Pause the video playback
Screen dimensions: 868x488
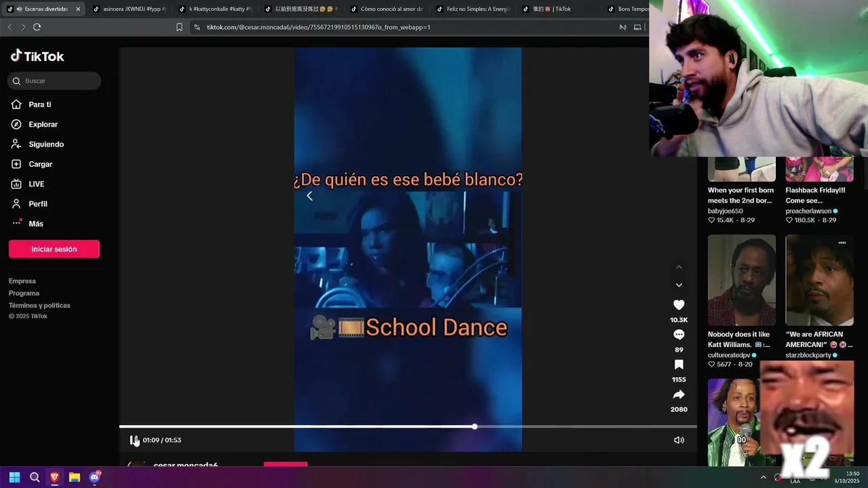134,440
